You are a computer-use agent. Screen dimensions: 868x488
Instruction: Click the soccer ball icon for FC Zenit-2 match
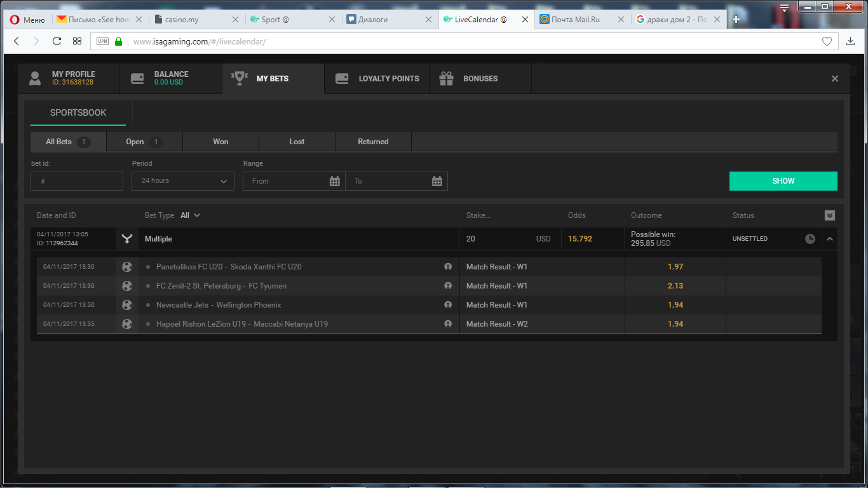127,286
